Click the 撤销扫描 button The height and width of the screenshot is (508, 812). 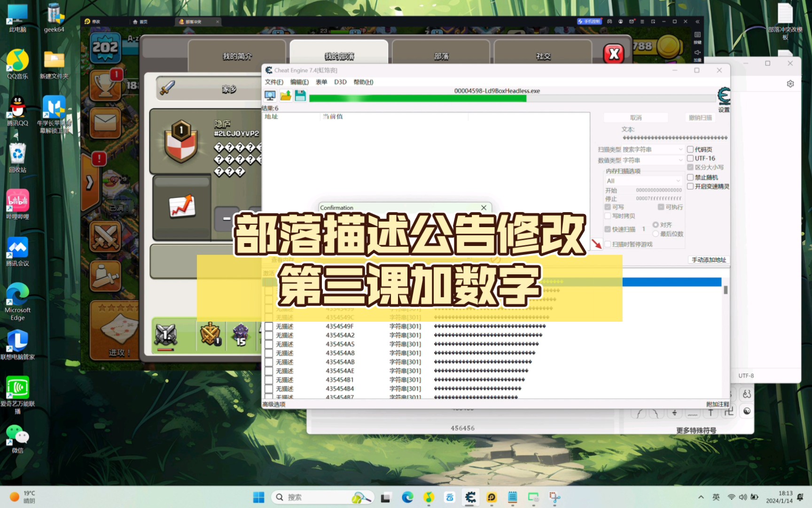click(700, 118)
